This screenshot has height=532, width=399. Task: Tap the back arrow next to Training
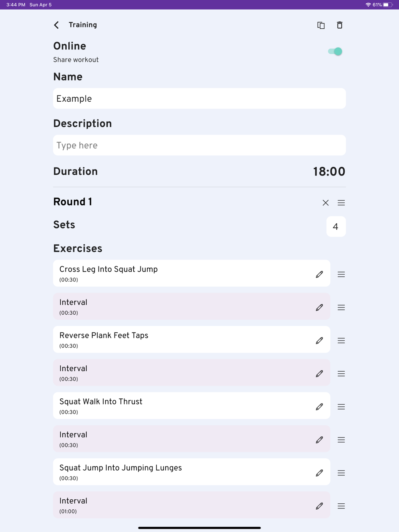click(56, 25)
